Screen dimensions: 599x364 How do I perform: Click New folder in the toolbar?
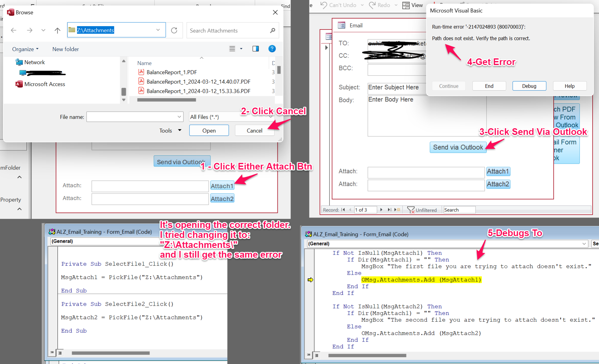[65, 49]
